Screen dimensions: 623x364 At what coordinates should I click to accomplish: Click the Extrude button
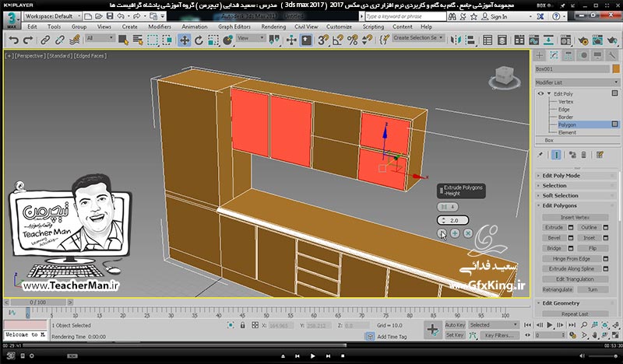(x=554, y=227)
